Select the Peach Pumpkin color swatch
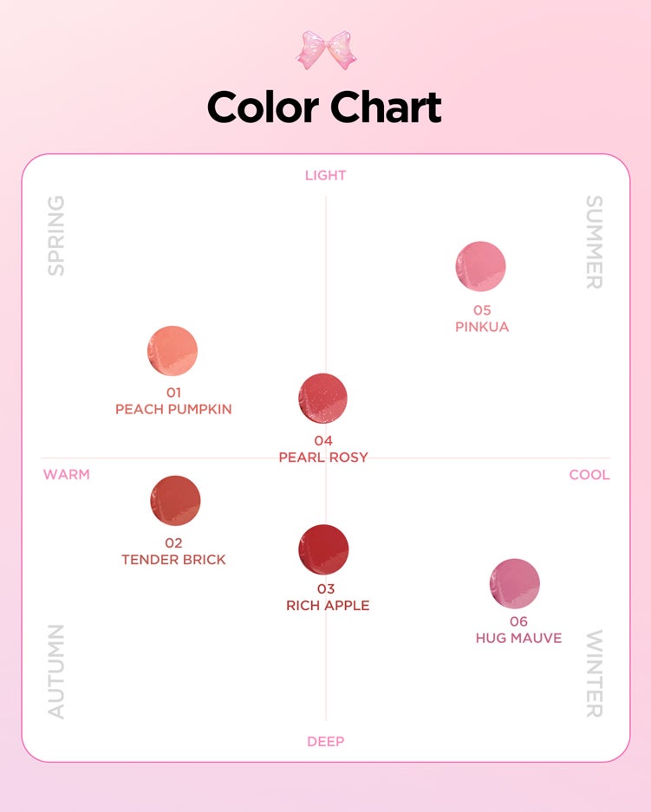 coord(173,351)
